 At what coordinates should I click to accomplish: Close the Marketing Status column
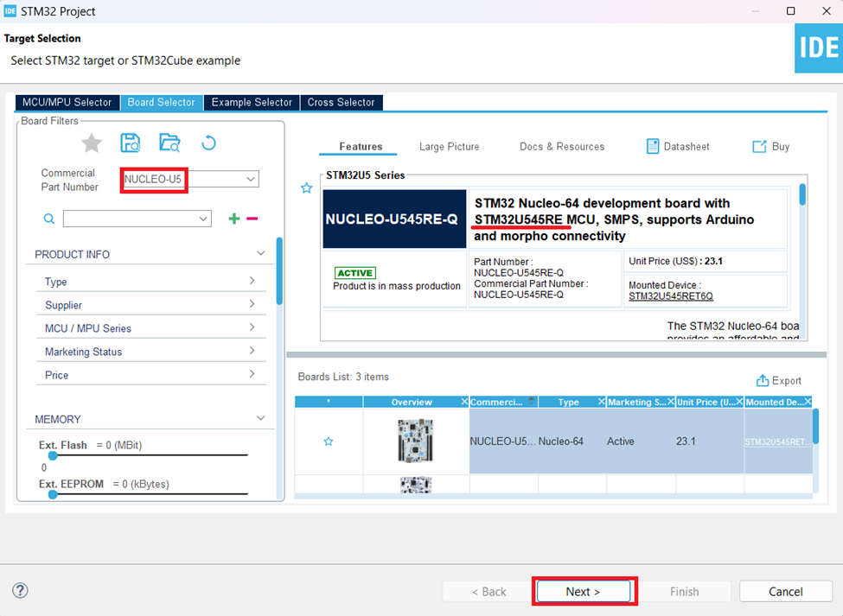point(670,402)
